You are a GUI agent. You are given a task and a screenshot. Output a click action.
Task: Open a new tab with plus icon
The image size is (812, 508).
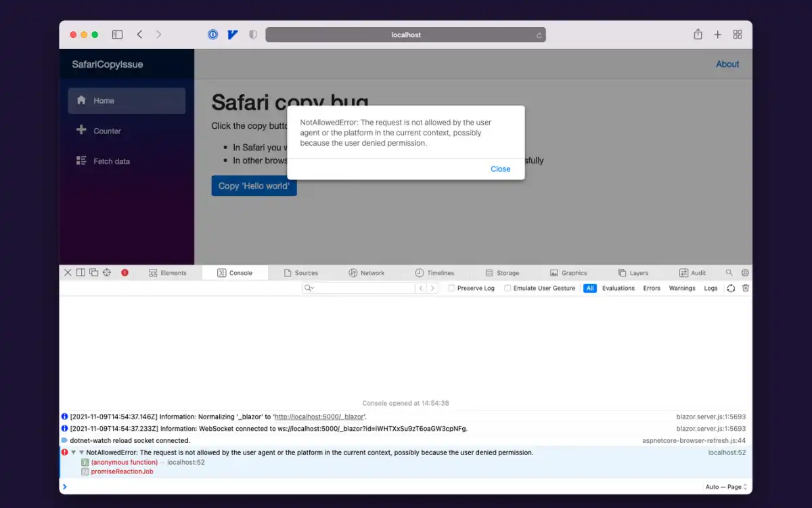click(718, 35)
